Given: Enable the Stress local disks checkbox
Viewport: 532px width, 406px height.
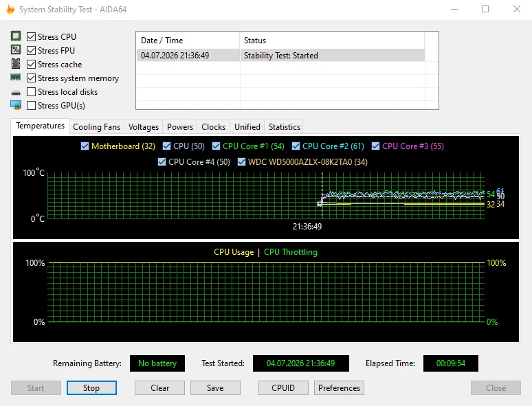Looking at the screenshot, I should coord(31,92).
